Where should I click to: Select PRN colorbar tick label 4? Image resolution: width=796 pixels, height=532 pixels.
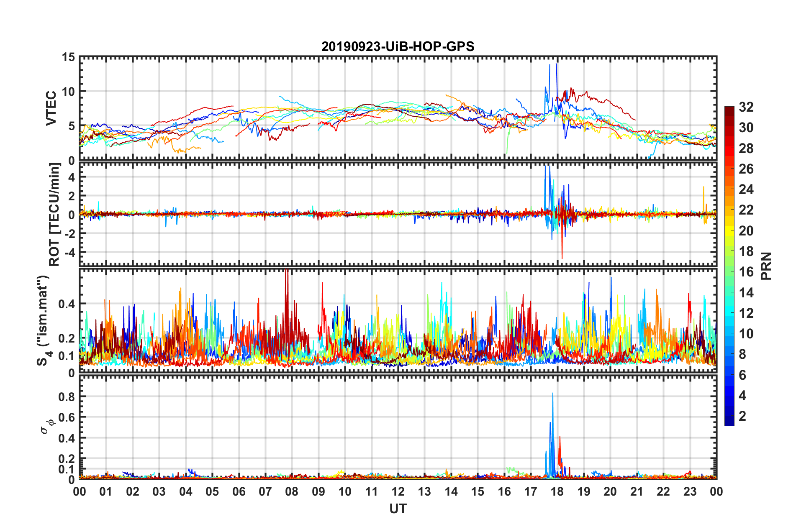[742, 396]
